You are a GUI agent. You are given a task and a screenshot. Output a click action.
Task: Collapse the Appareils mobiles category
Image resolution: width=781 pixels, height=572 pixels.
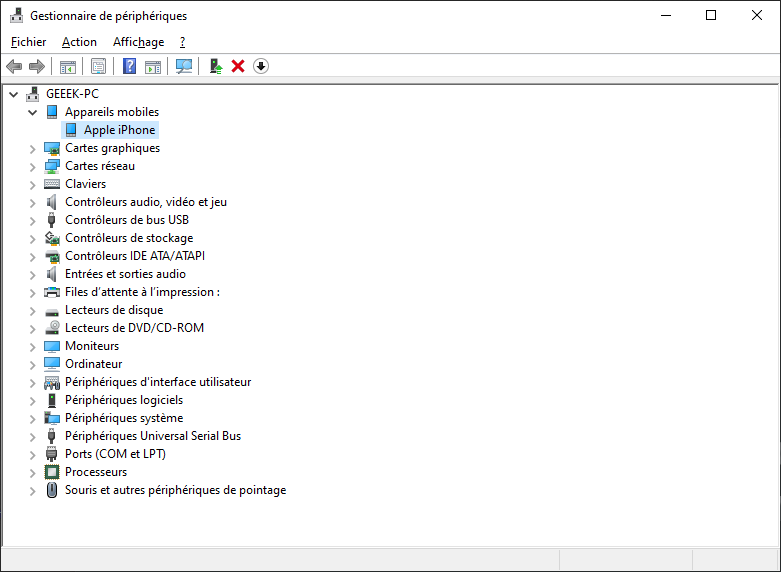pyautogui.click(x=32, y=112)
